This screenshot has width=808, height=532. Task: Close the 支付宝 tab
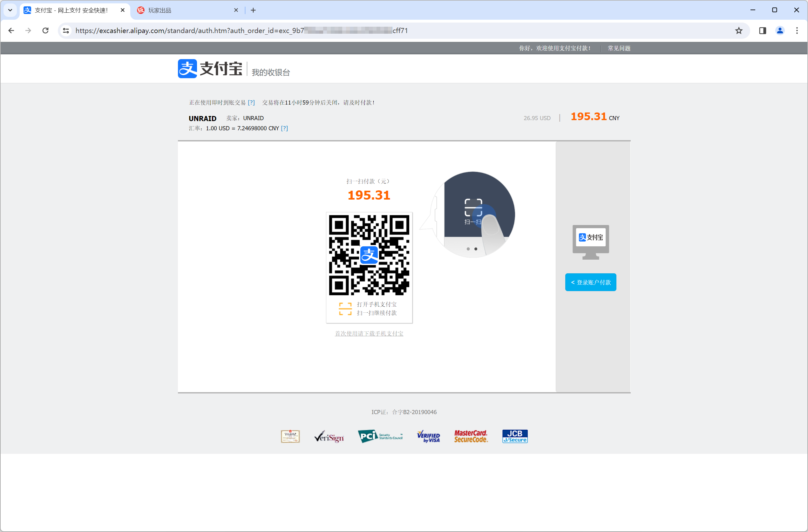coord(123,10)
